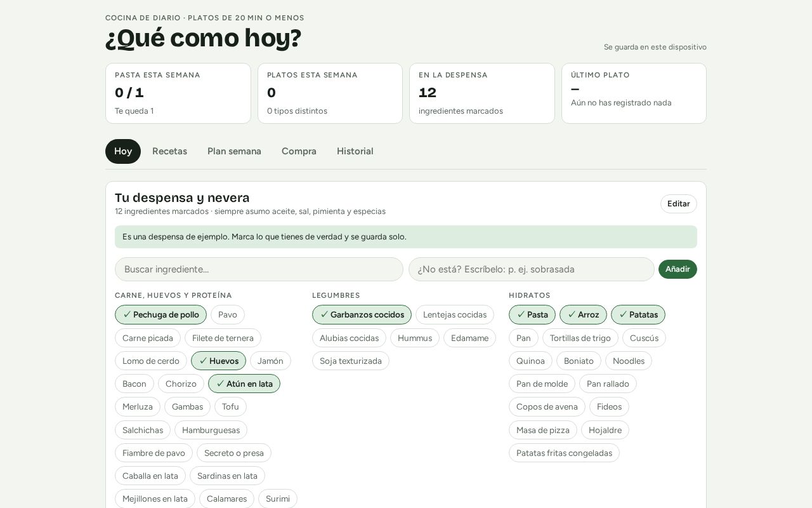812x508 pixels.
Task: Mark Lentejas cocidas as available
Action: tap(455, 315)
